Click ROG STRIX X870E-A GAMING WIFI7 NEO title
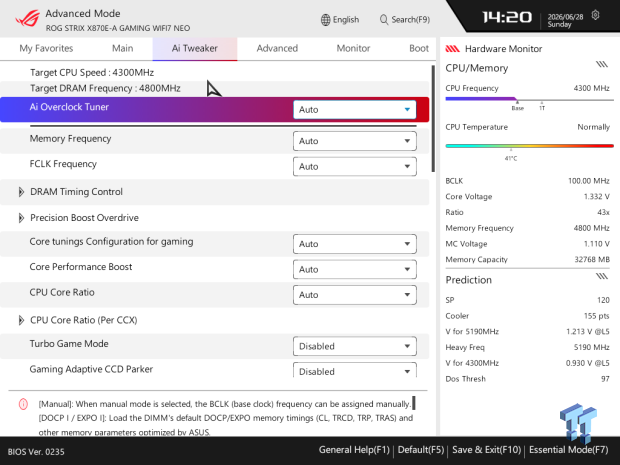 pos(118,28)
